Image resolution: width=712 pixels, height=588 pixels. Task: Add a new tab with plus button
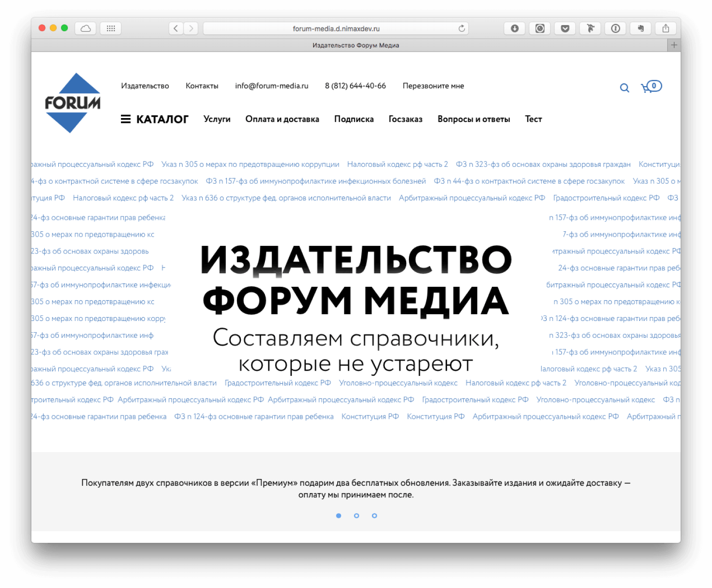tap(674, 45)
